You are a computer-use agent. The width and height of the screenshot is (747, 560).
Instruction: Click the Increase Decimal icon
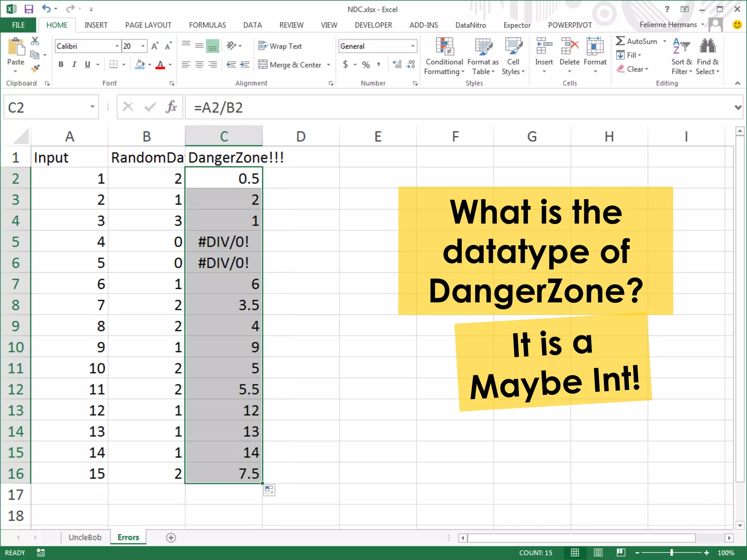397,65
